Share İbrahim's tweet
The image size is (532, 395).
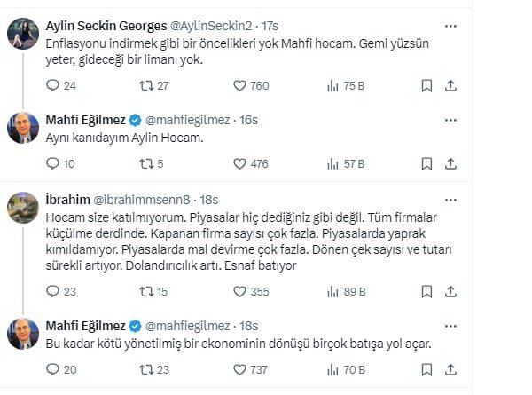point(450,290)
